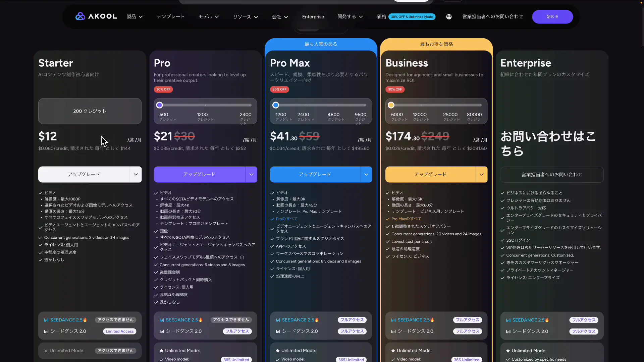Expand 会社 navigation menu
Image resolution: width=644 pixels, height=362 pixels.
280,17
